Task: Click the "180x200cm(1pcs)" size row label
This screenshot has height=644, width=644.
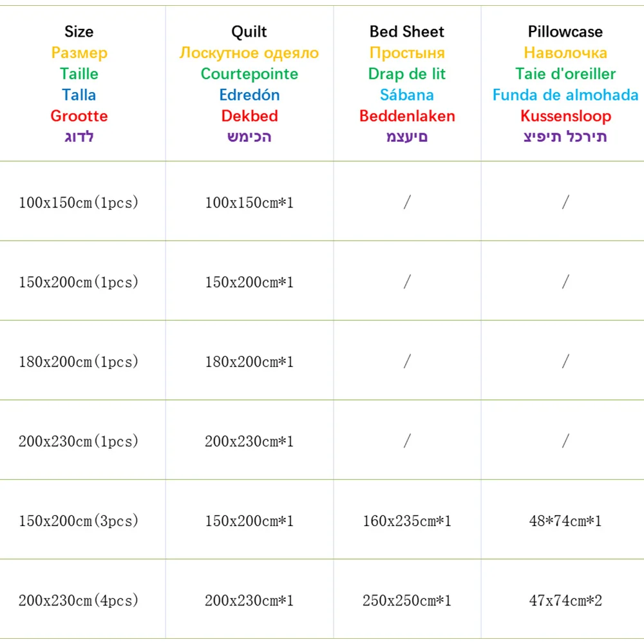Action: [x=79, y=362]
